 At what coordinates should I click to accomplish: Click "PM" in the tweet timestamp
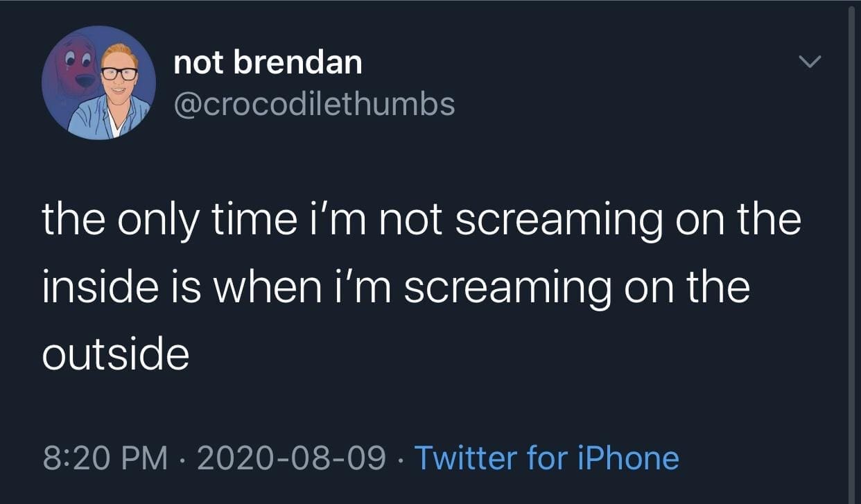pyautogui.click(x=144, y=458)
